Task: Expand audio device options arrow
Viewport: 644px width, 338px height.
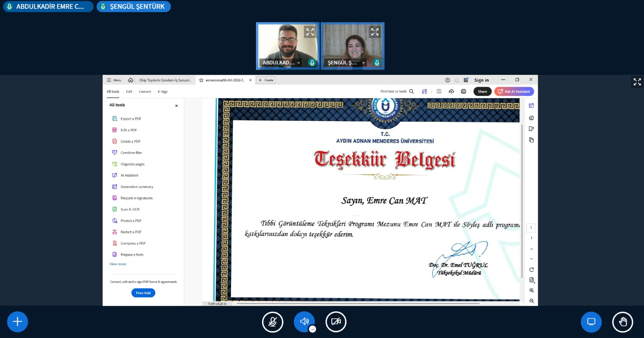Action: 313,329
